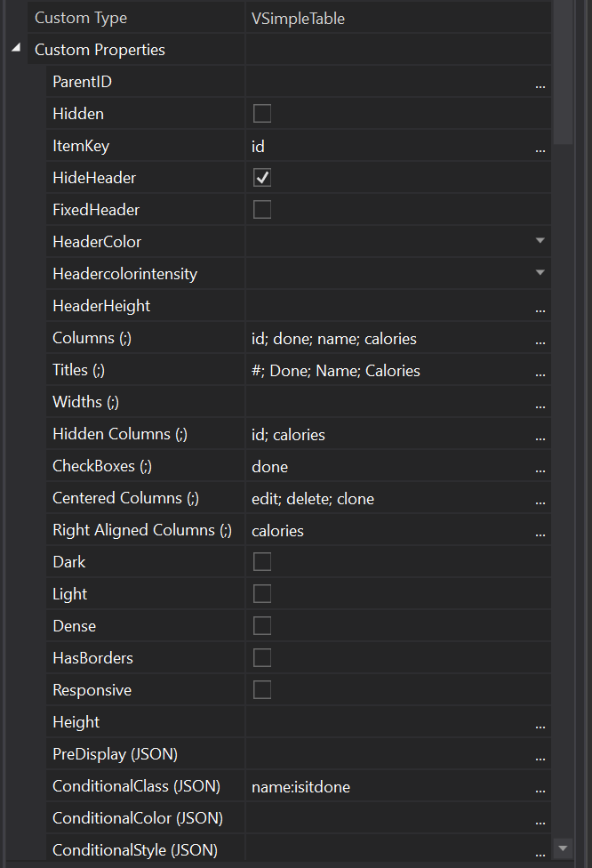The image size is (592, 868).
Task: Open the Headercolorintensity dropdown arrow
Action: click(540, 273)
